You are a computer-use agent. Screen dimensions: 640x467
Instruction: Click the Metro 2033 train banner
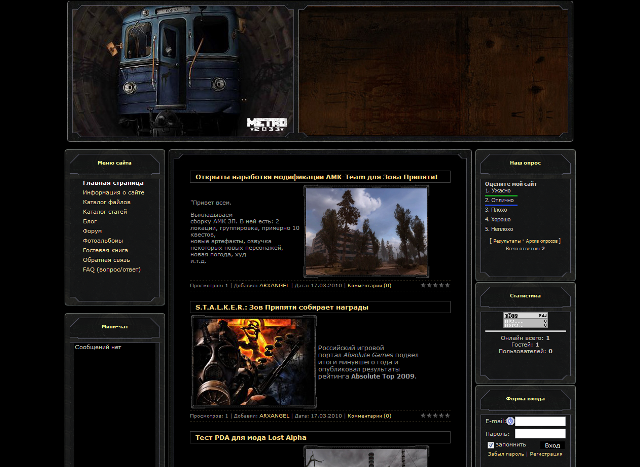coord(183,71)
